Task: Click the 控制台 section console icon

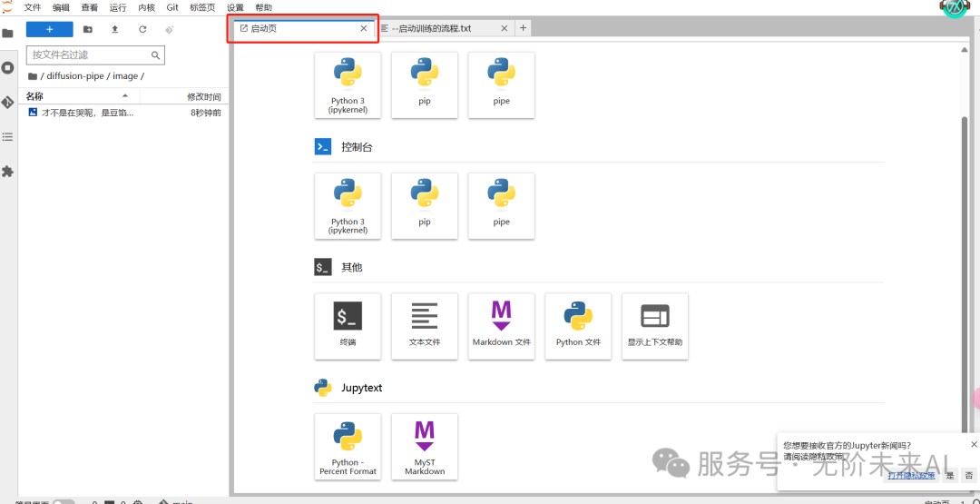Action: point(322,147)
